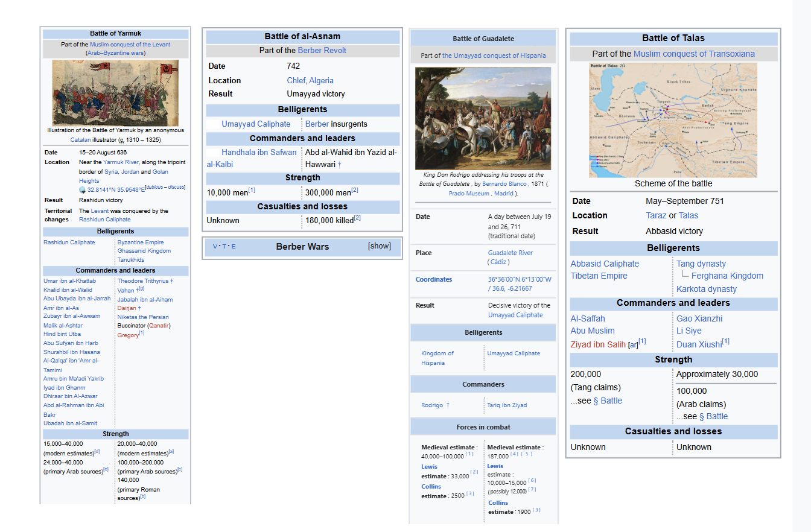Open the Battle of Talas map thumbnail
The height and width of the screenshot is (532, 811).
coord(673,120)
